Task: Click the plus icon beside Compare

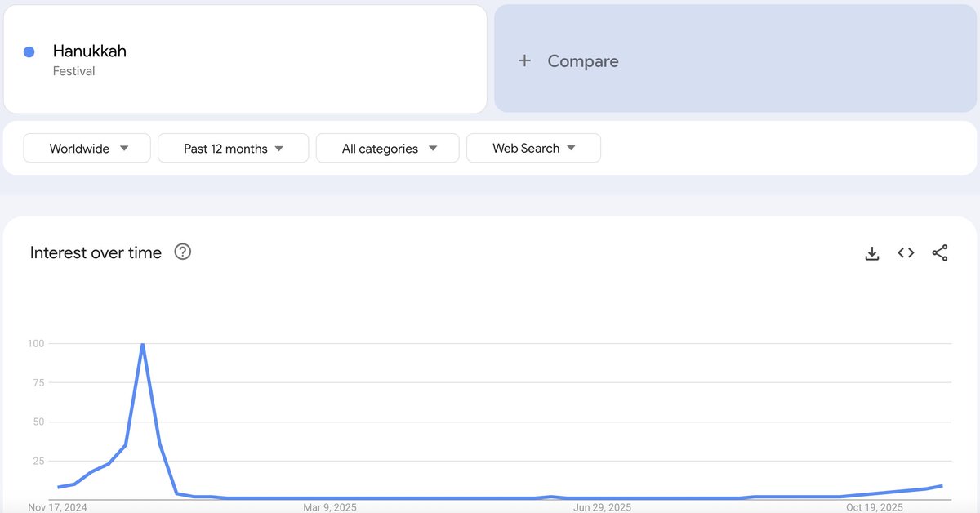Action: (525, 61)
